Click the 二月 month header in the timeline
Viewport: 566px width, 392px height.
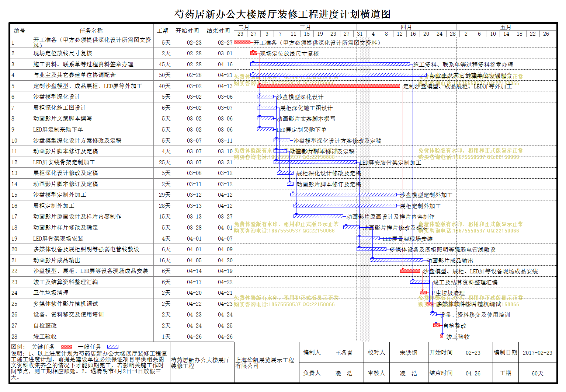pyautogui.click(x=244, y=27)
